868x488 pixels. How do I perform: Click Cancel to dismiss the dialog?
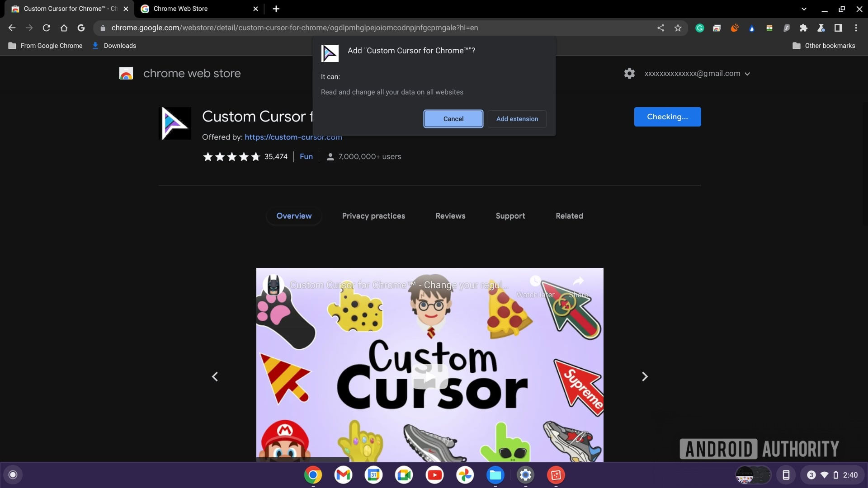tap(453, 118)
